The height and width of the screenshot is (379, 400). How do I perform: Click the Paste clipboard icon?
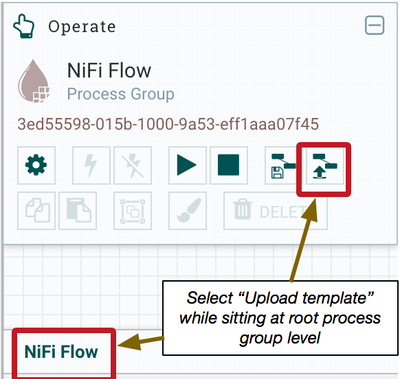pyautogui.click(x=78, y=211)
